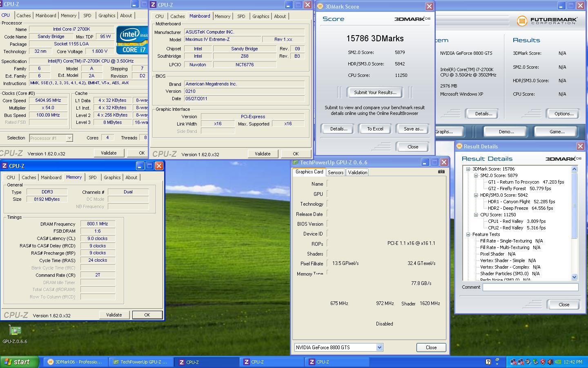
Task: Click the Result Details scrollbar thumb
Action: [x=574, y=205]
